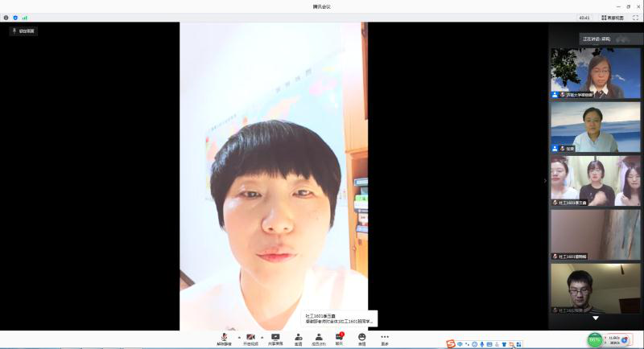Expand the audio options arrow
The height and width of the screenshot is (349, 644).
pyautogui.click(x=238, y=336)
